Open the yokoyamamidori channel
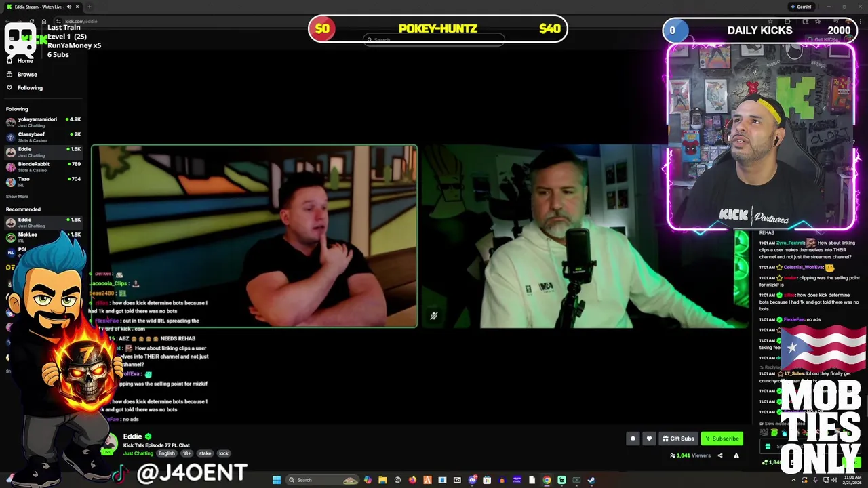Viewport: 868px width, 488px height. pos(43,122)
